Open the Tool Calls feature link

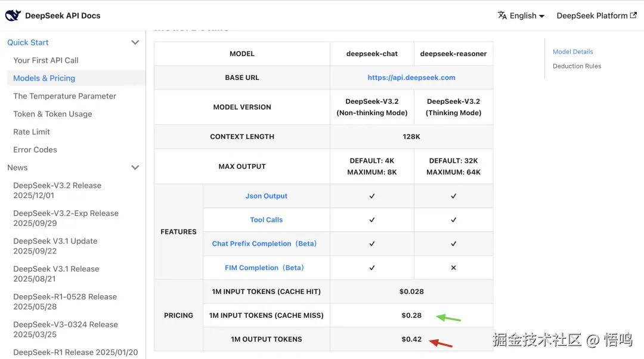(266, 220)
